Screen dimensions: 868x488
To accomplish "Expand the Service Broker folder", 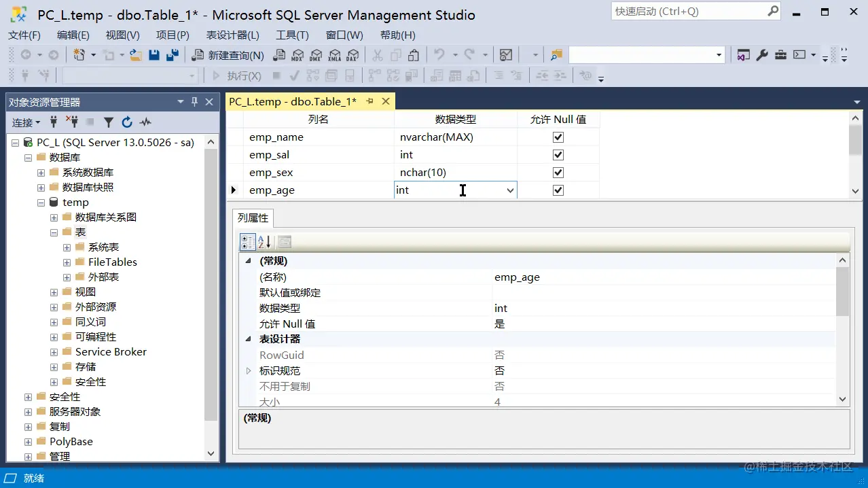I will (x=54, y=352).
